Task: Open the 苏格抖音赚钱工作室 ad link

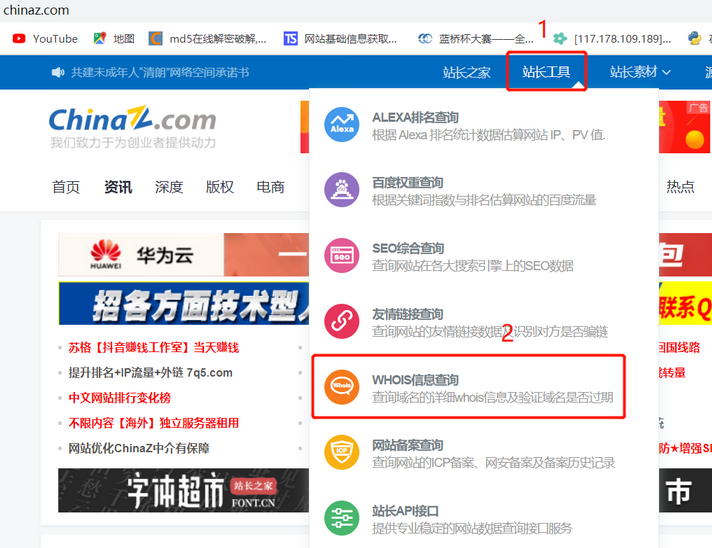Action: click(x=153, y=348)
